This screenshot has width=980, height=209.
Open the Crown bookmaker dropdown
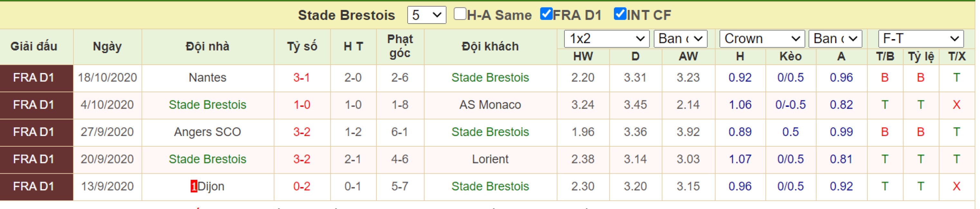click(762, 39)
